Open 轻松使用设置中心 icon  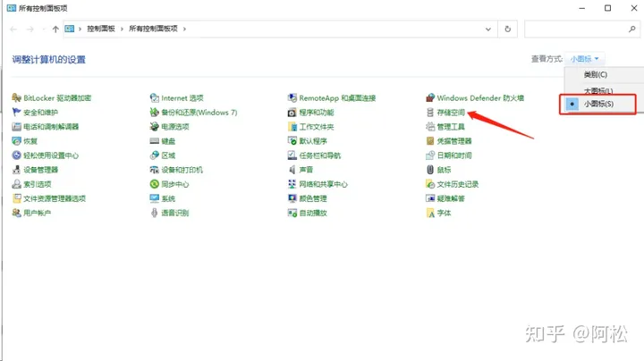(16, 155)
